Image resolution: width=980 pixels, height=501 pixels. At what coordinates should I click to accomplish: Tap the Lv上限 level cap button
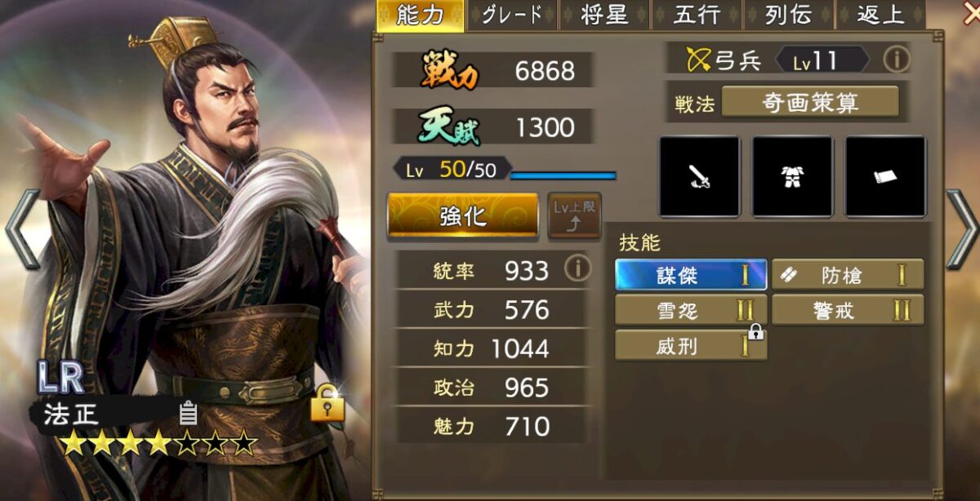click(573, 215)
